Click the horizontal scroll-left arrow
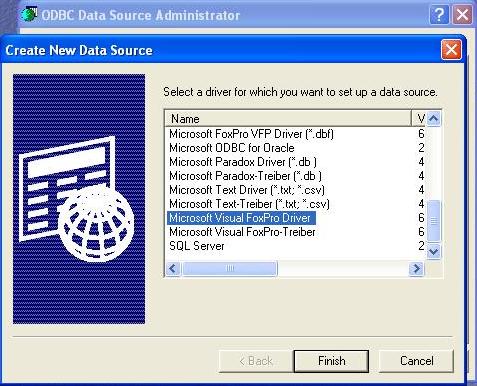The height and width of the screenshot is (386, 477). pos(173,268)
